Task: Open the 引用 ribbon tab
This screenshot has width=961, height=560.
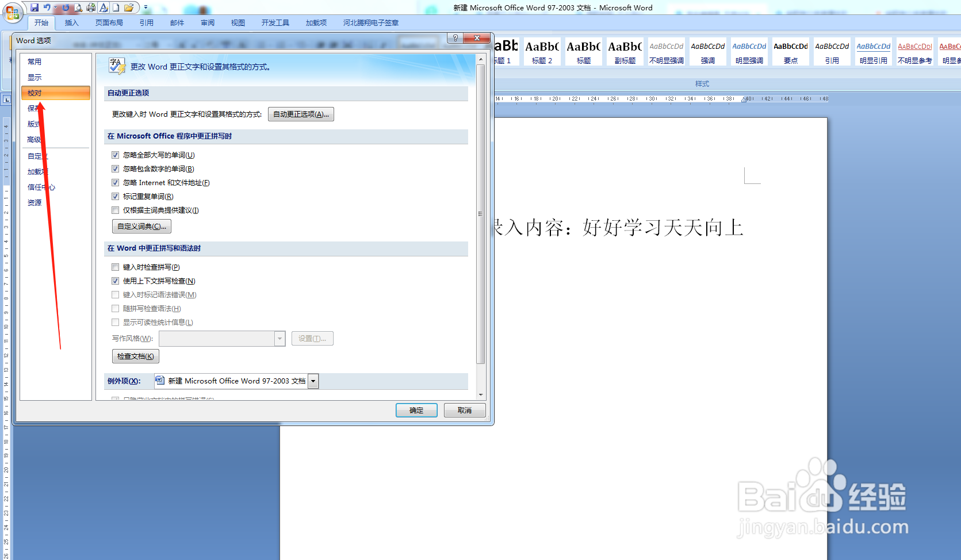Action: 147,23
